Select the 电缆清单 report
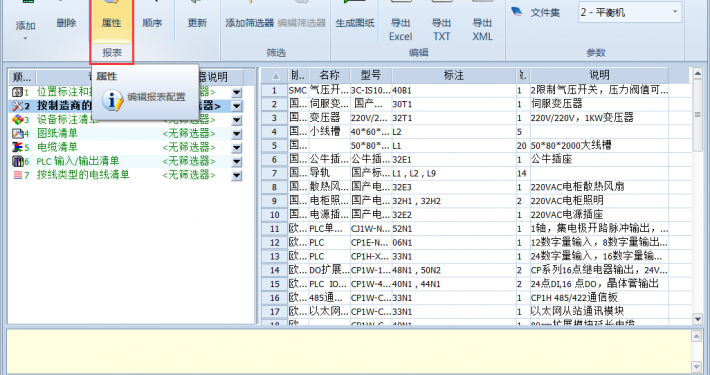Screen dimensions: 710x375 click(57, 147)
